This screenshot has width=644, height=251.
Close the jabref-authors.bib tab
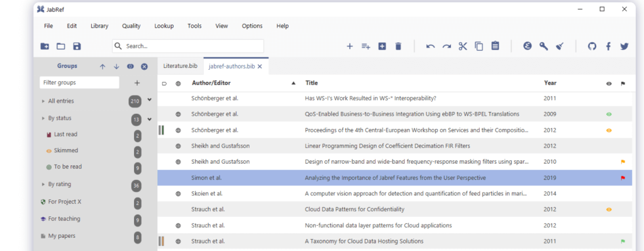[x=260, y=67]
